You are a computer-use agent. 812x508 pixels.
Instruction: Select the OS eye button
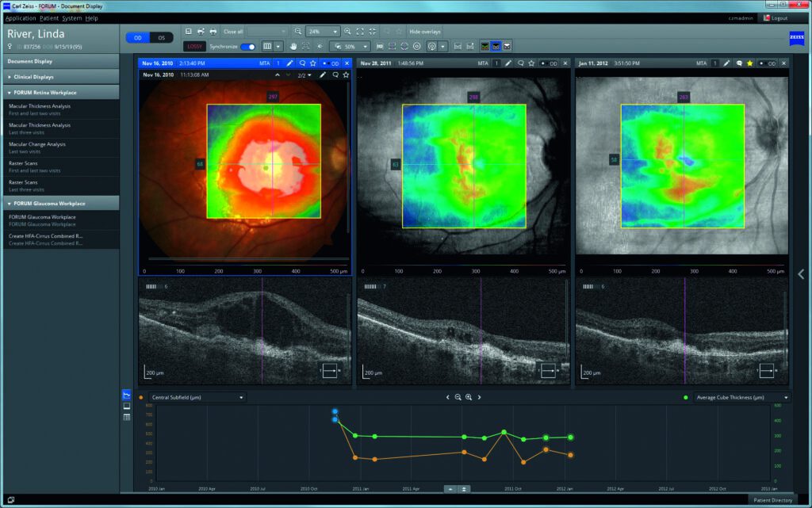162,38
